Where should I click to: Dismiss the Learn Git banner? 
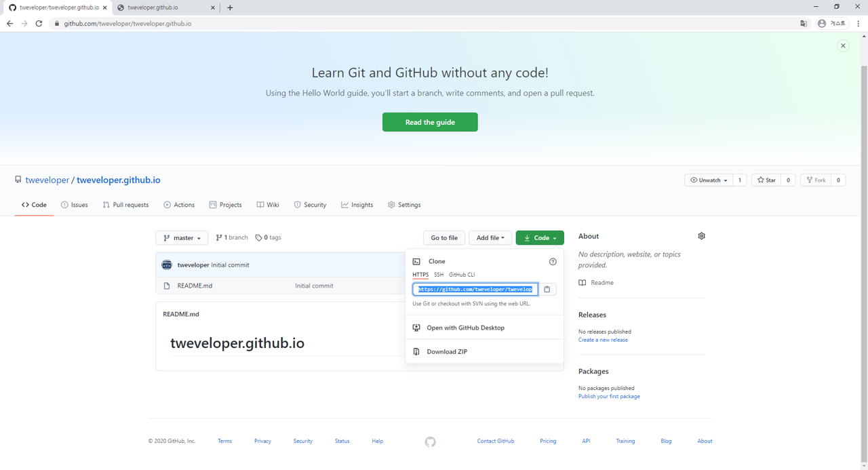[843, 46]
